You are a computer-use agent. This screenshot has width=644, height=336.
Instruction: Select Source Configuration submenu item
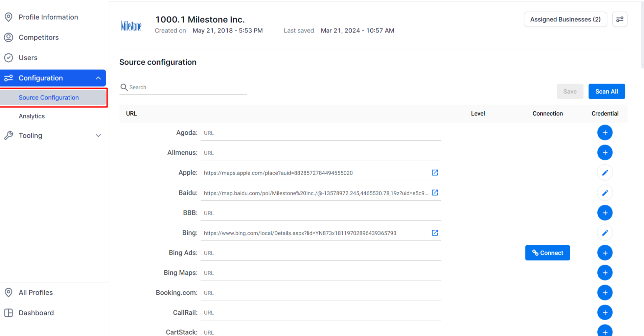[53, 97]
